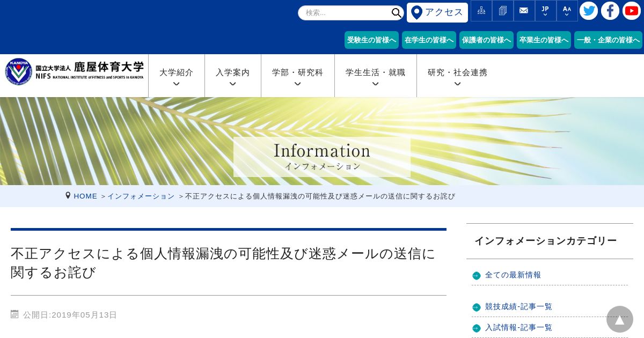Screen dimensions: 644x338
Task: Follow the HOME breadcrumb link
Action: [x=85, y=196]
